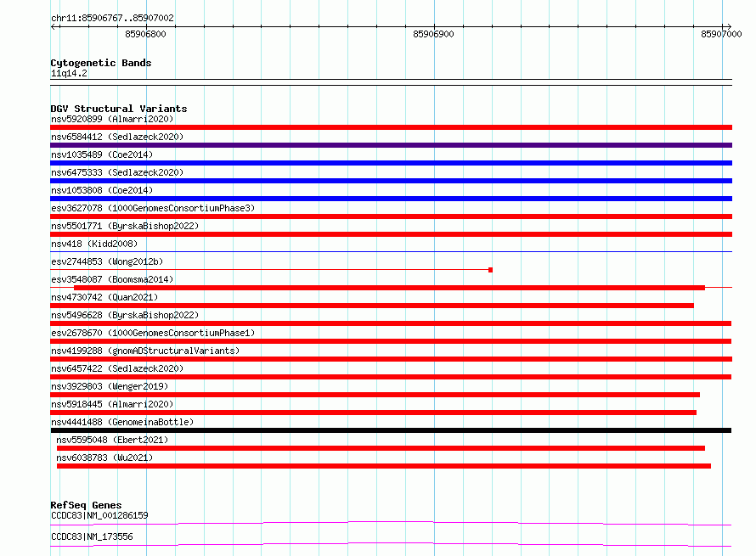Open esv3627078 (1000GenomesConsortiumPhase3) entry
Screen dimensions: 756x556
click(x=153, y=208)
